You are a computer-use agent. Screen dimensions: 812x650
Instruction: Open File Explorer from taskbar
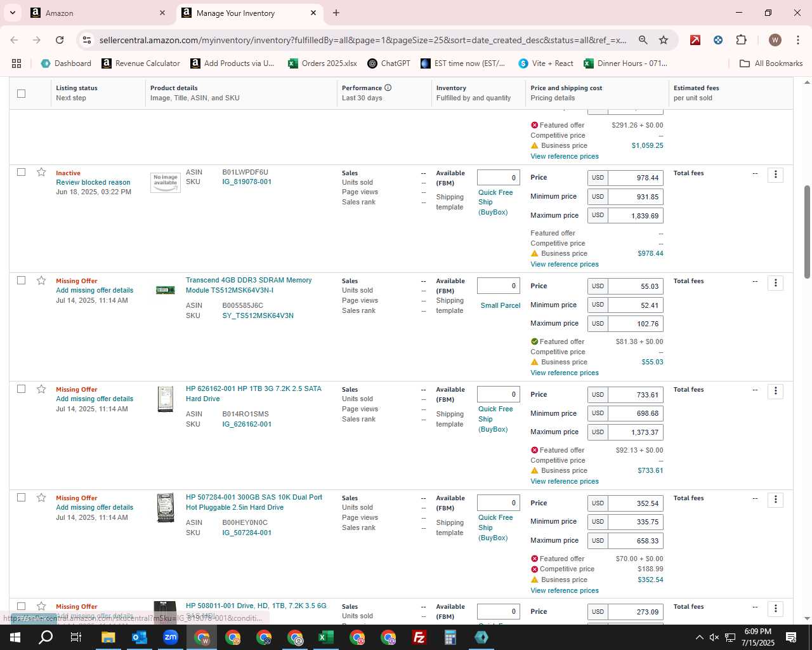click(x=108, y=637)
